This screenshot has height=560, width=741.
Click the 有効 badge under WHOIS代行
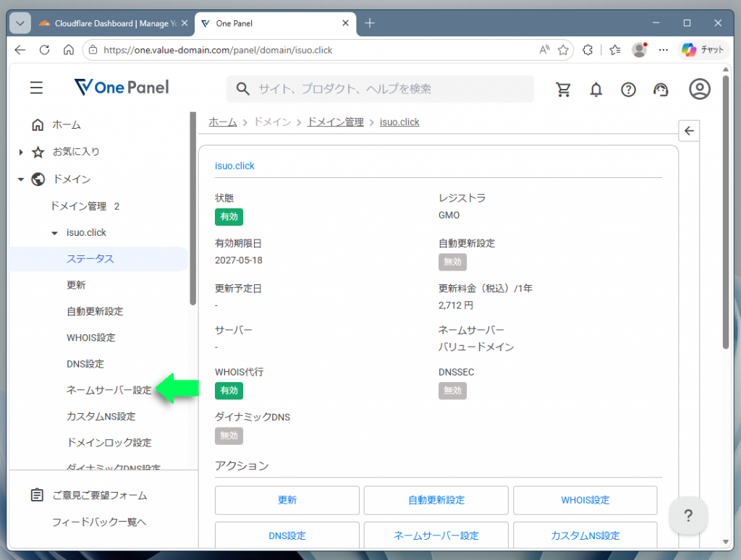point(229,391)
